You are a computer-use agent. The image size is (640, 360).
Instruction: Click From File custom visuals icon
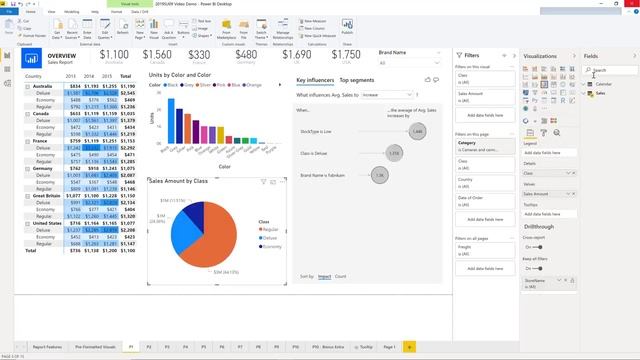[x=244, y=29]
